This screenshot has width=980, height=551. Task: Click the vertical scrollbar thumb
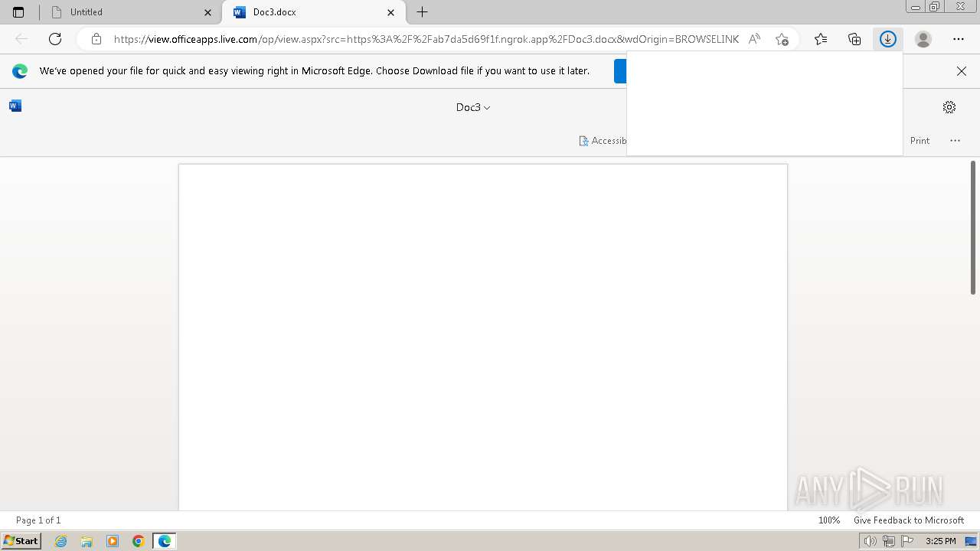point(973,227)
